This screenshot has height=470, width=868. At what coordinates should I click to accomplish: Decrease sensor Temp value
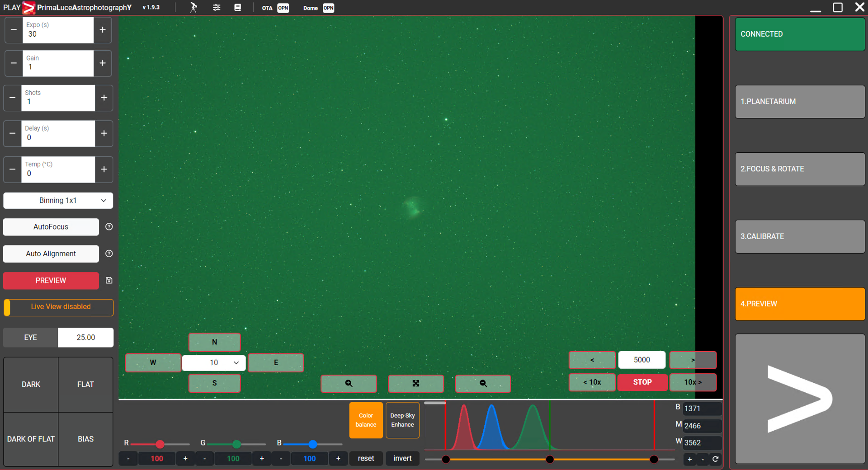coord(12,169)
